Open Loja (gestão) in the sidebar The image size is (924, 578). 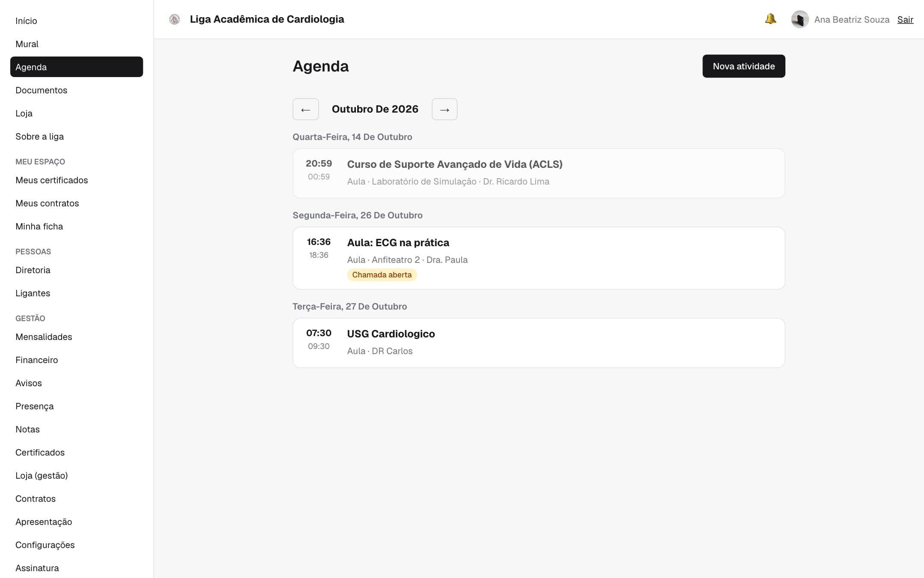pos(77,475)
